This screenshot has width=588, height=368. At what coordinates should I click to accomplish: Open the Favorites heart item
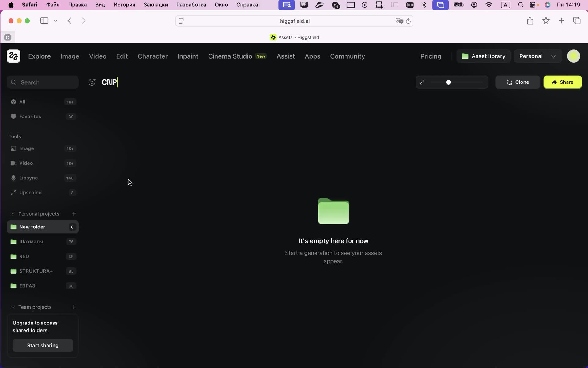[30, 117]
